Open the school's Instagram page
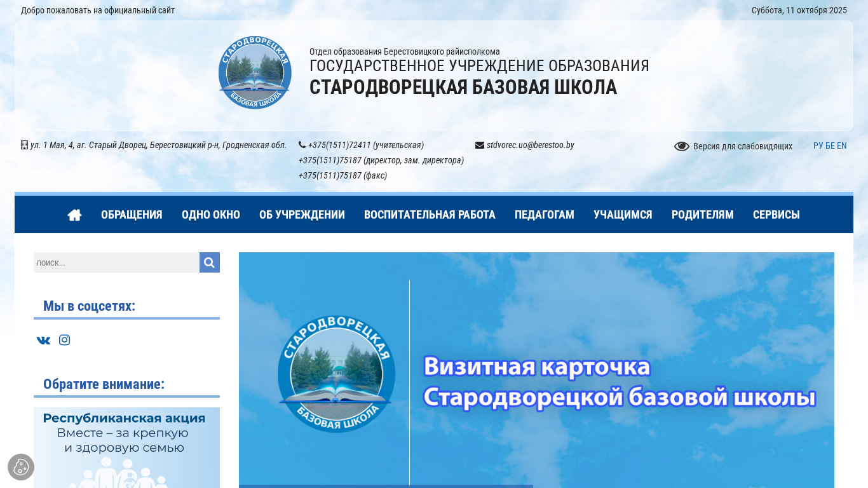 coord(65,340)
